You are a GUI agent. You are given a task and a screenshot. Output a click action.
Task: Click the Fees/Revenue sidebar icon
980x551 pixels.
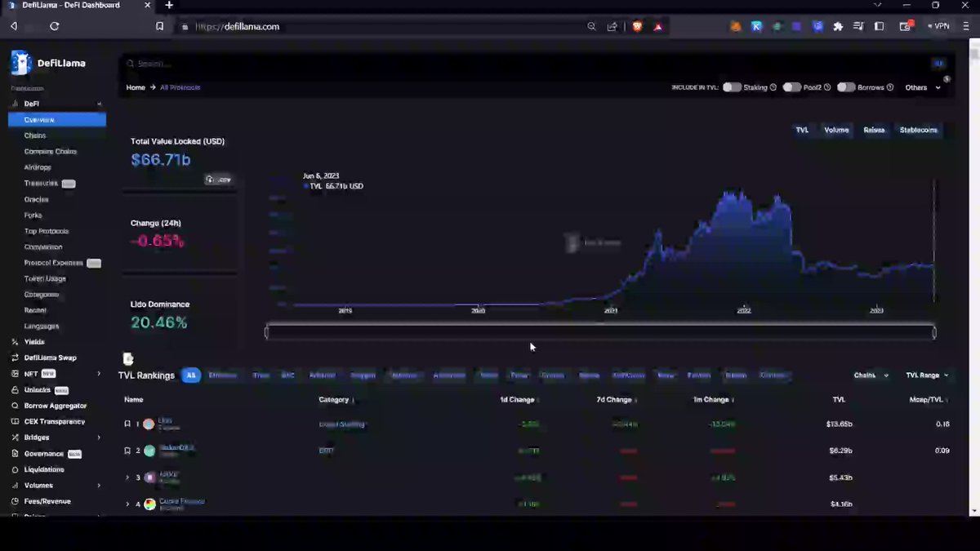coord(16,501)
